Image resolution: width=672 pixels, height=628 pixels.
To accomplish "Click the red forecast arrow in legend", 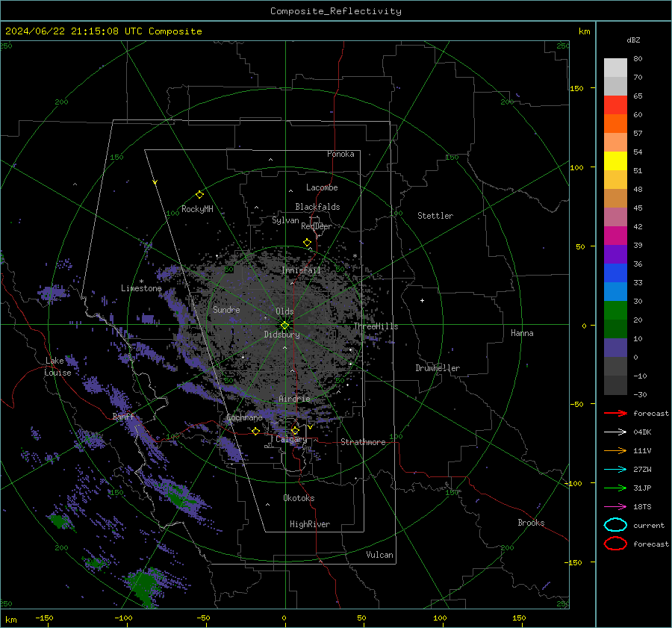I will click(x=615, y=413).
